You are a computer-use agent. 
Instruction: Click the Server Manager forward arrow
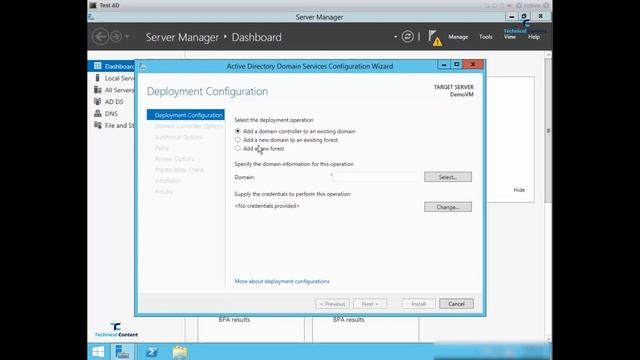pos(116,37)
